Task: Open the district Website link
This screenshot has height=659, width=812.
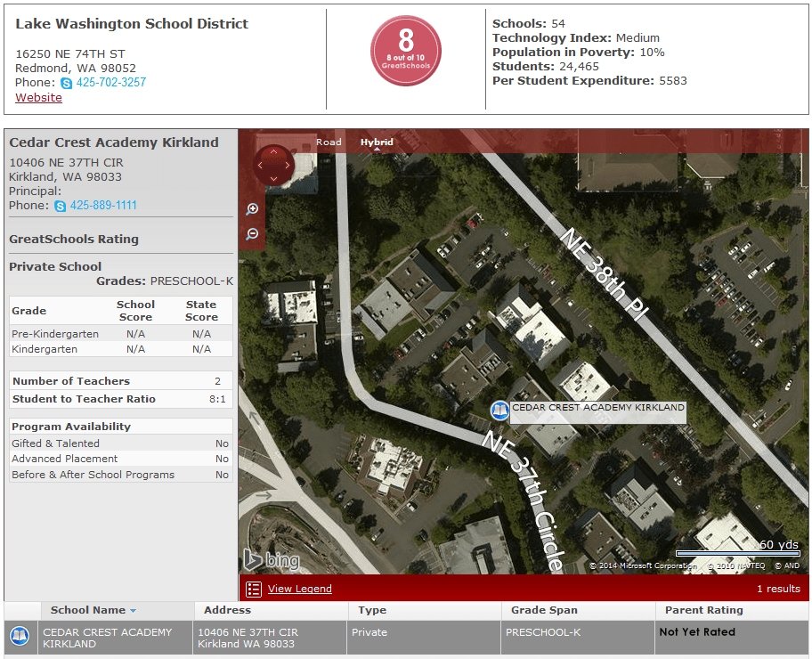Action: click(x=38, y=97)
